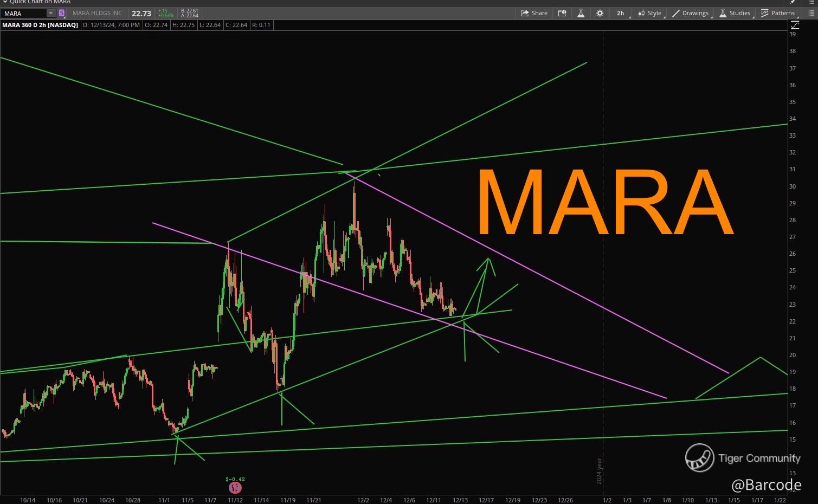Image resolution: width=818 pixels, height=504 pixels.
Task: Click the 15 price level on axis
Action: click(x=793, y=440)
